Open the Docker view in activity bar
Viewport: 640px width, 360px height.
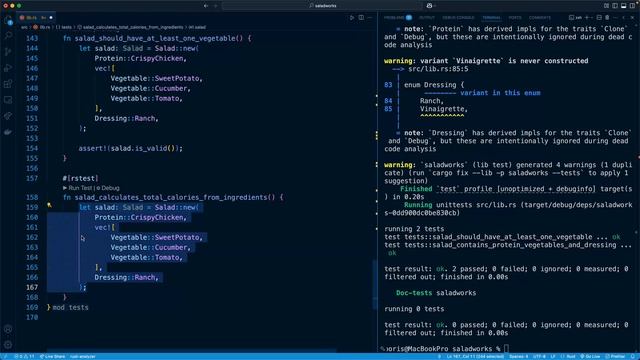coord(8,132)
